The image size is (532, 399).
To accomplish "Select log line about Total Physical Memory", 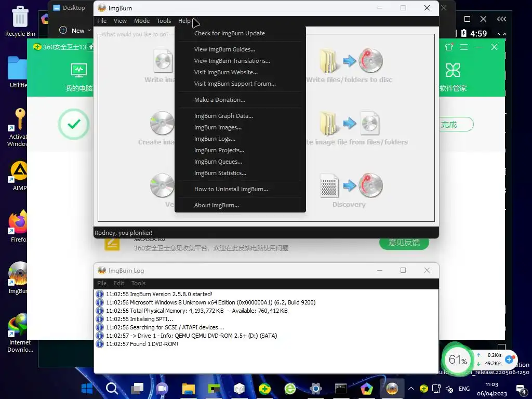I will pyautogui.click(x=196, y=311).
